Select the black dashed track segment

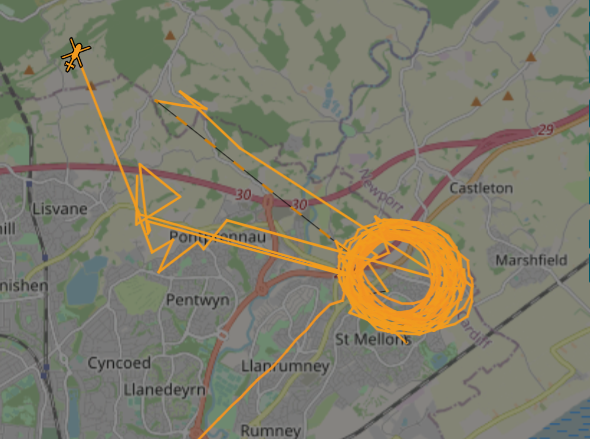(244, 170)
